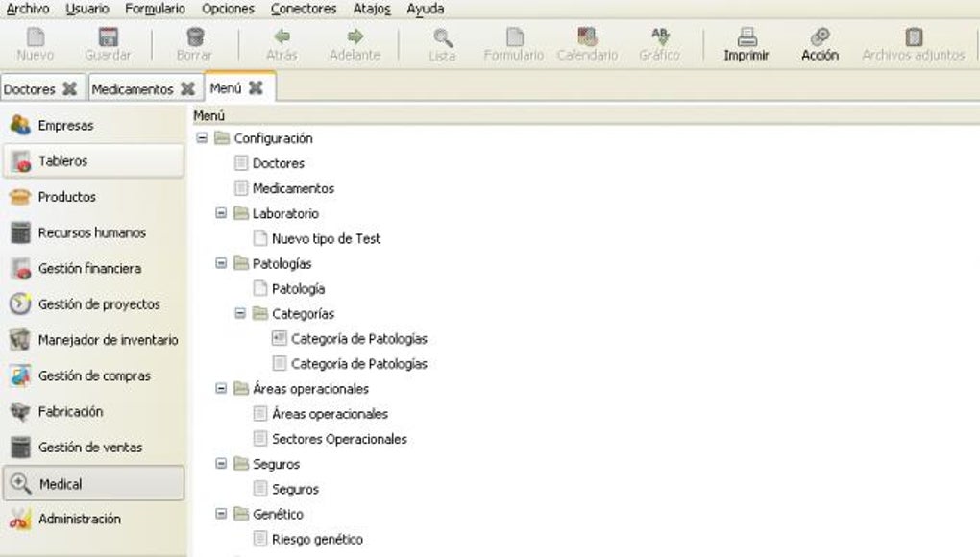Image resolution: width=980 pixels, height=557 pixels.
Task: Open Manejador de inventario module
Action: [94, 340]
